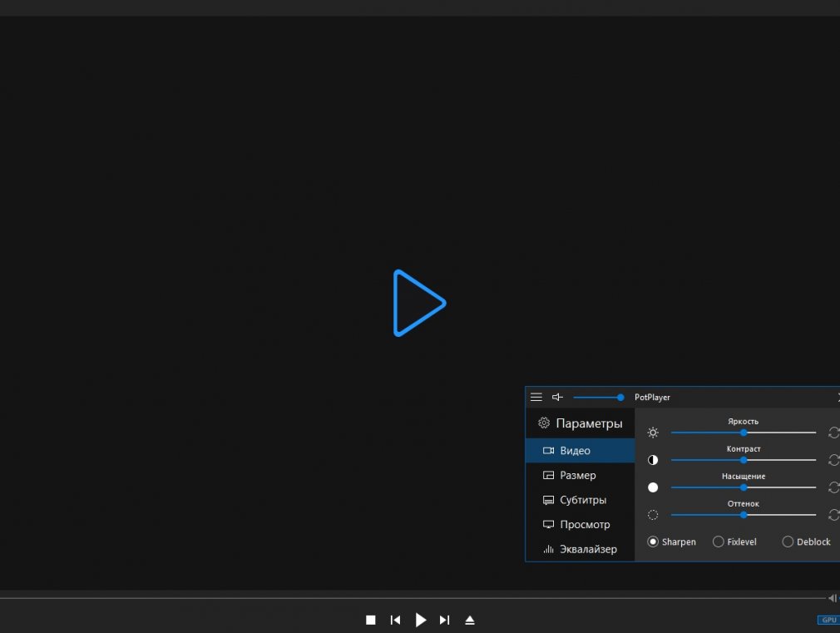
Task: Go to the Субтитры section
Action: pyautogui.click(x=581, y=500)
